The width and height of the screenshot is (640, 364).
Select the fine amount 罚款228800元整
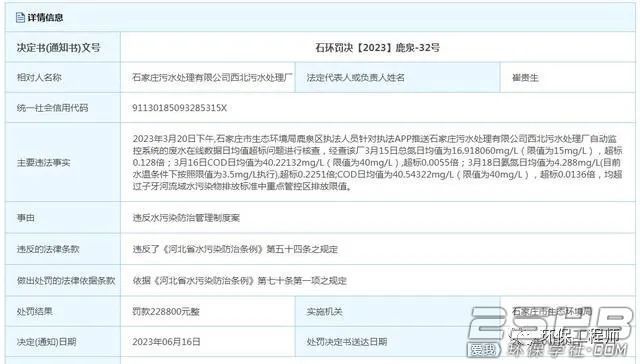pyautogui.click(x=166, y=312)
